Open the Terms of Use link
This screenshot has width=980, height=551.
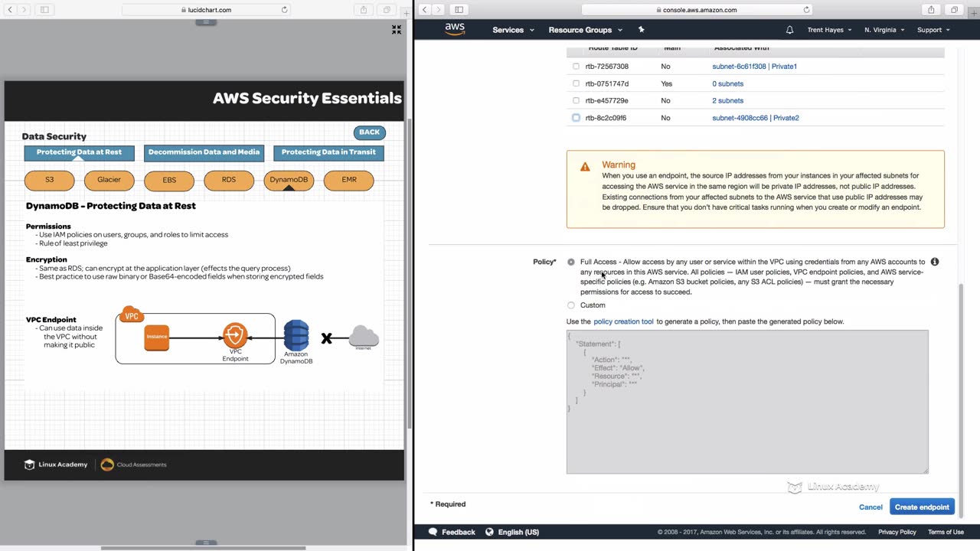[946, 532]
